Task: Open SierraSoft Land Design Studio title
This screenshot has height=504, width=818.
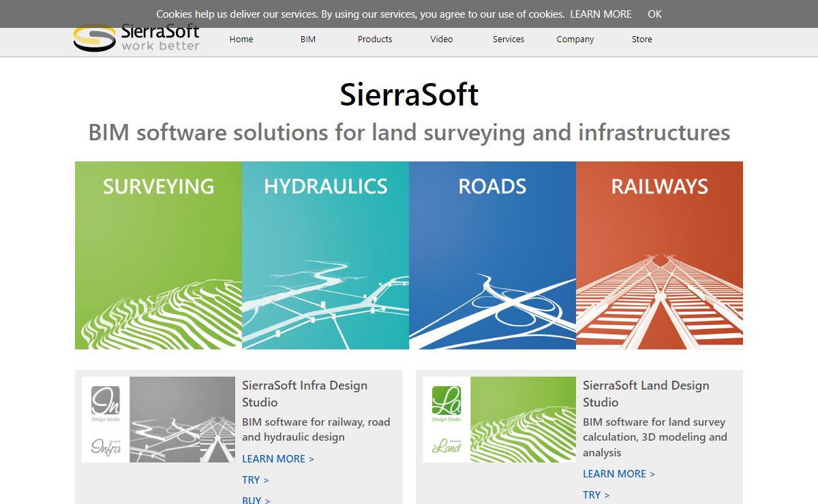Action: (646, 394)
